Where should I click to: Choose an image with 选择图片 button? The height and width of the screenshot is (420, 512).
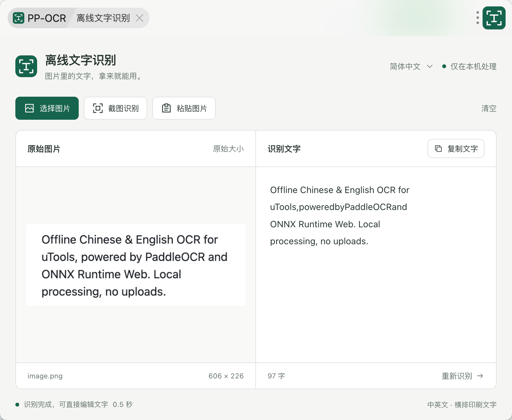pos(47,108)
